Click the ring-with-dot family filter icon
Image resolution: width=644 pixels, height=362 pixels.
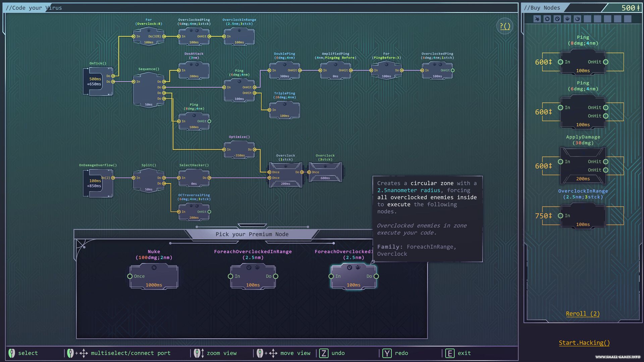557,19
